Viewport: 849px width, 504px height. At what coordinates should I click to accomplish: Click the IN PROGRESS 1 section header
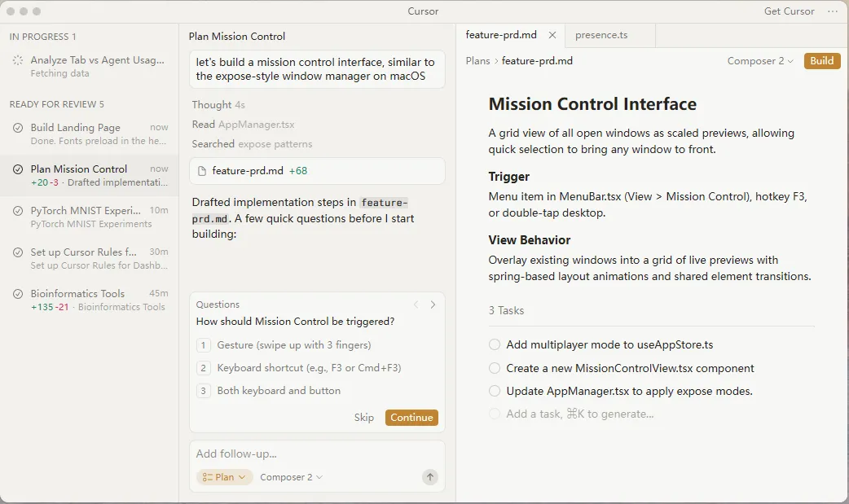tap(42, 37)
